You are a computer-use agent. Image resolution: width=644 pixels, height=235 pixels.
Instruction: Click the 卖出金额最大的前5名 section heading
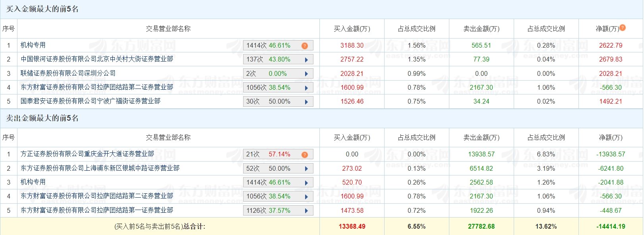(42, 118)
